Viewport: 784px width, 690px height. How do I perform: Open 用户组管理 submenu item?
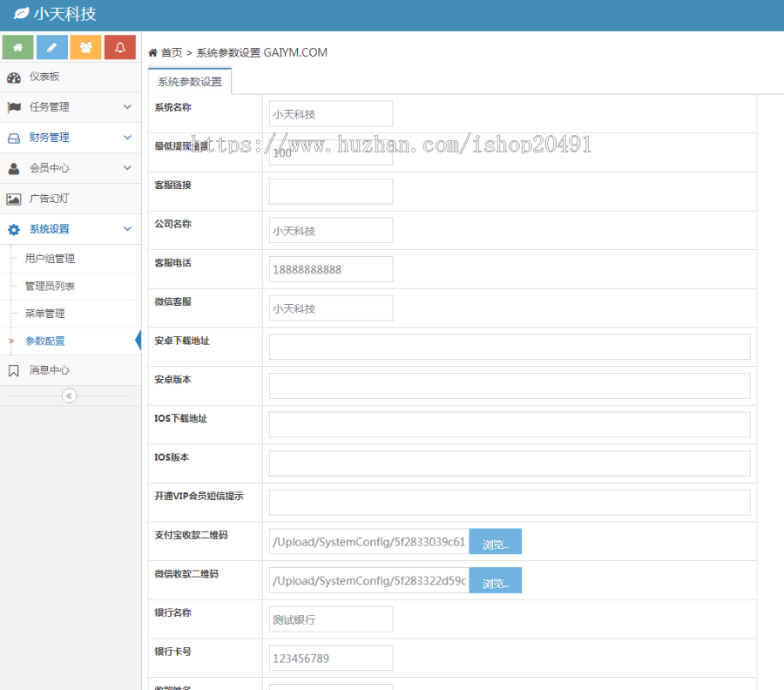coord(50,259)
